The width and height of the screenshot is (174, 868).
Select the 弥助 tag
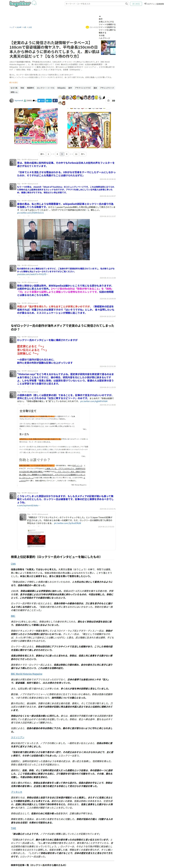point(22,88)
